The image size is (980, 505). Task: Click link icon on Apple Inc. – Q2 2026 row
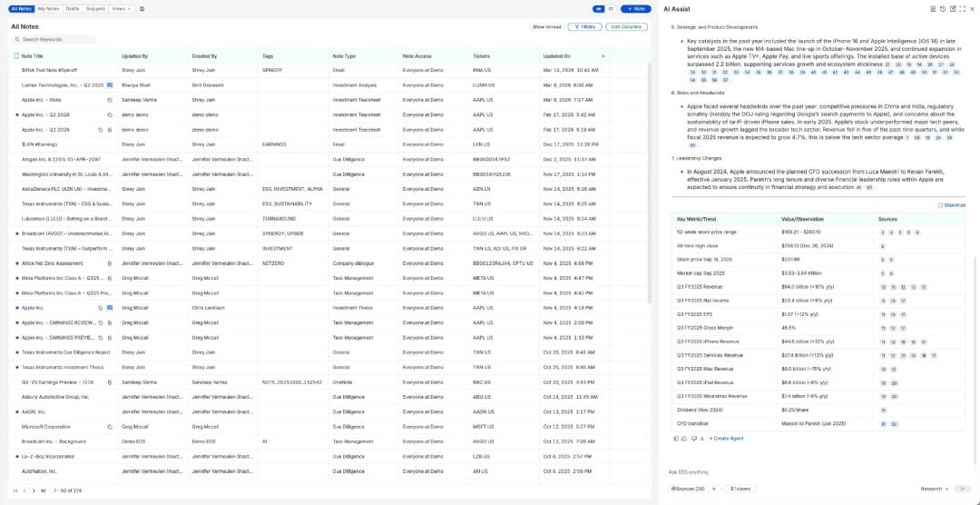coord(110,115)
